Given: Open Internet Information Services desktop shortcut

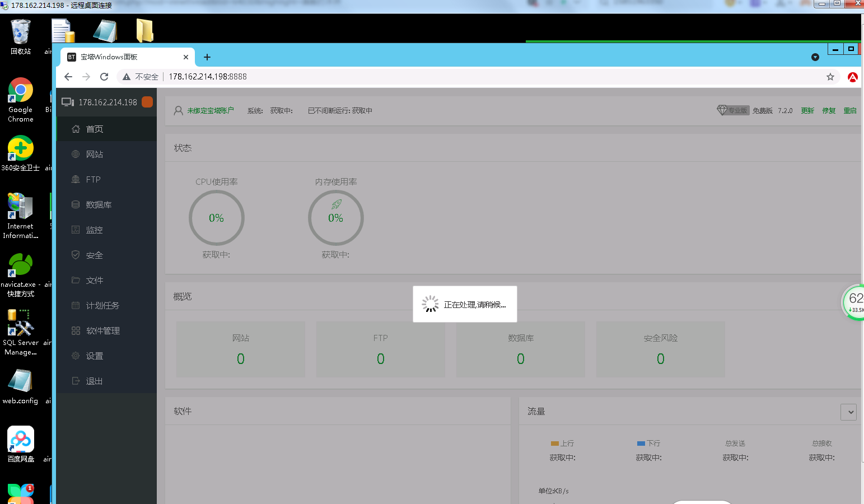Looking at the screenshot, I should click(21, 216).
